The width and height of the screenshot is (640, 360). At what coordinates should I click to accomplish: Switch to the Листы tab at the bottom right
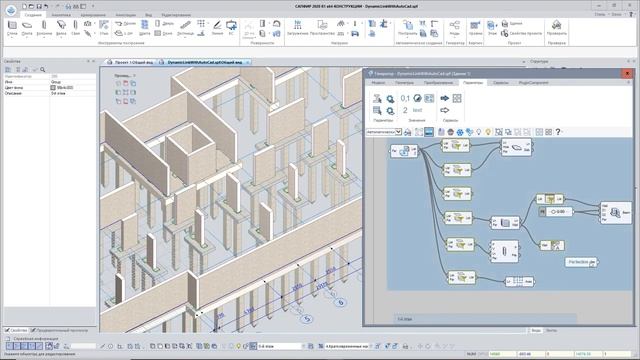(551, 330)
